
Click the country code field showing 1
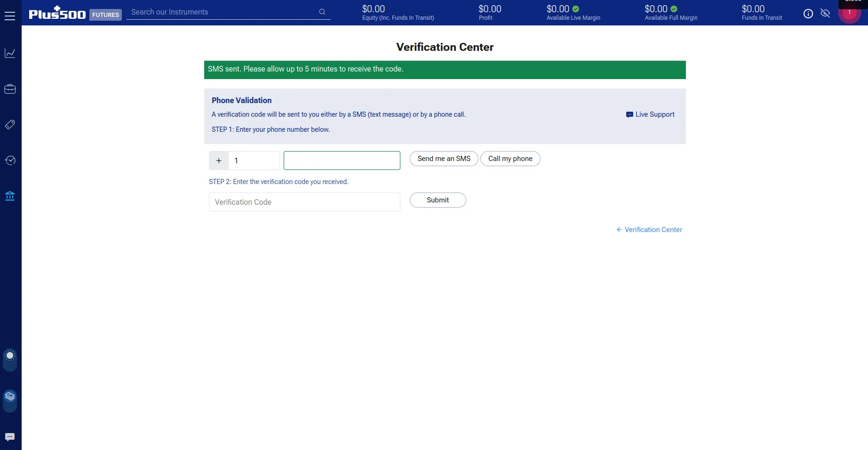(254, 161)
